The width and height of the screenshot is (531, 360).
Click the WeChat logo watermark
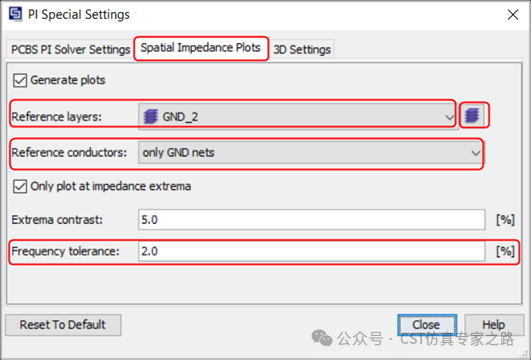(321, 337)
